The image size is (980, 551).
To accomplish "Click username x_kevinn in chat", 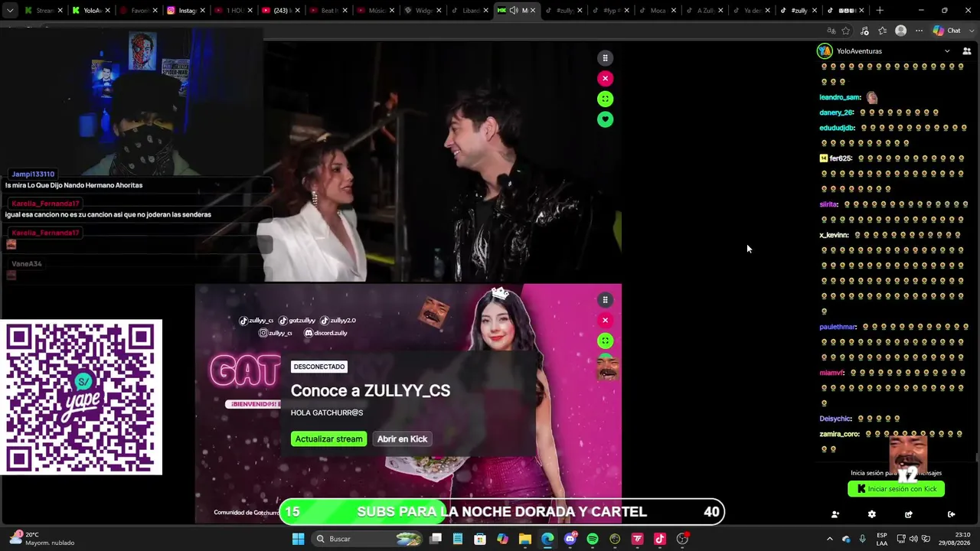I will [834, 235].
